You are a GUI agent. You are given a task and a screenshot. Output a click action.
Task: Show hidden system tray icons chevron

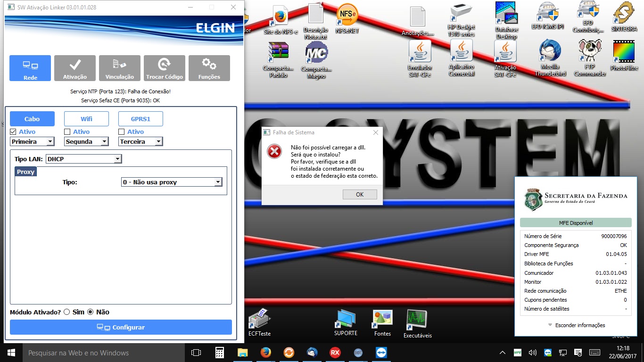point(504,353)
